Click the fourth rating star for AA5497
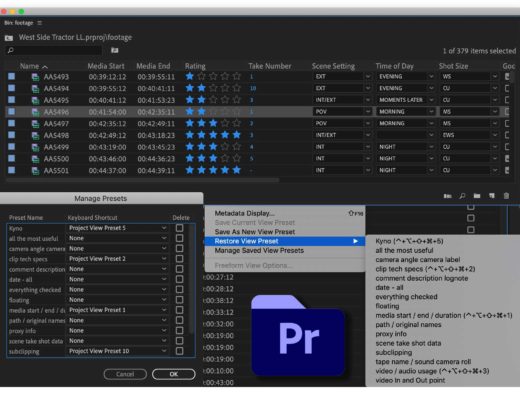520x400 pixels. click(x=225, y=123)
